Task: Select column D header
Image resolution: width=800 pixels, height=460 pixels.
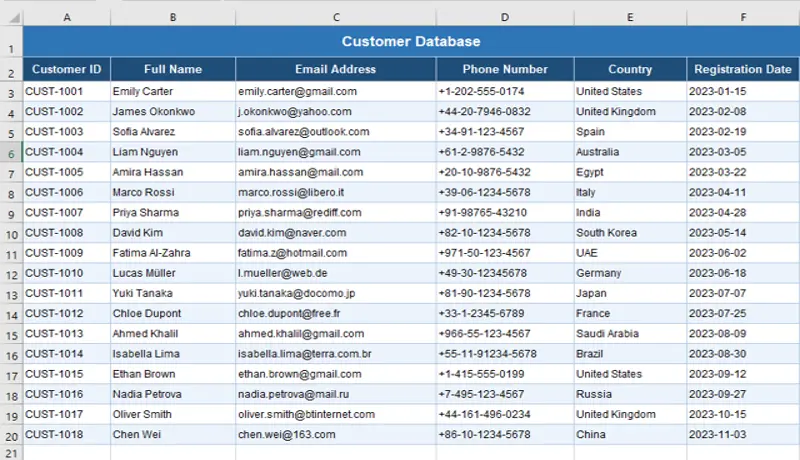Action: click(505, 17)
